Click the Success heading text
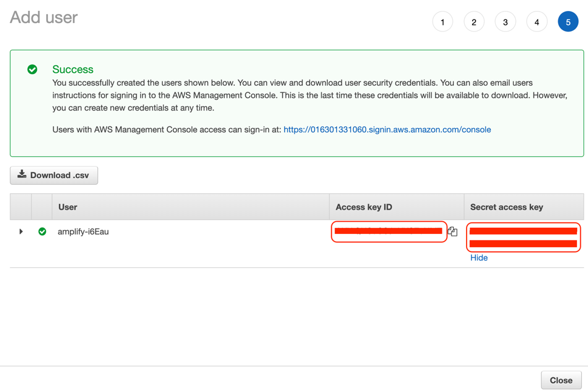This screenshot has height=390, width=588. coord(73,69)
